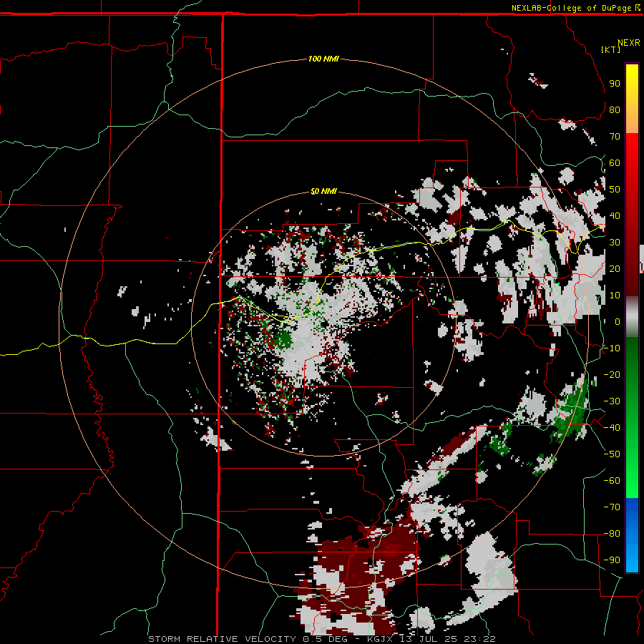644x644 pixels.
Task: Click the 50 NMI range ring label
Action: [x=323, y=191]
